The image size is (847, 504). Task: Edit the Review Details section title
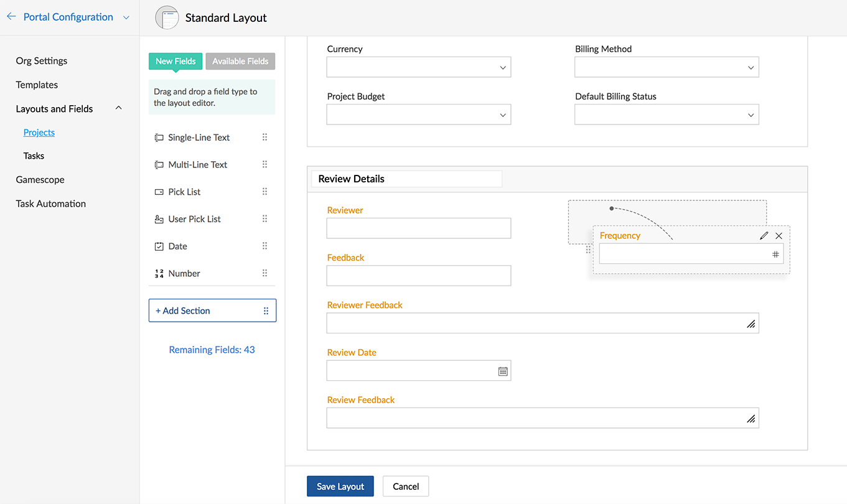(x=406, y=179)
